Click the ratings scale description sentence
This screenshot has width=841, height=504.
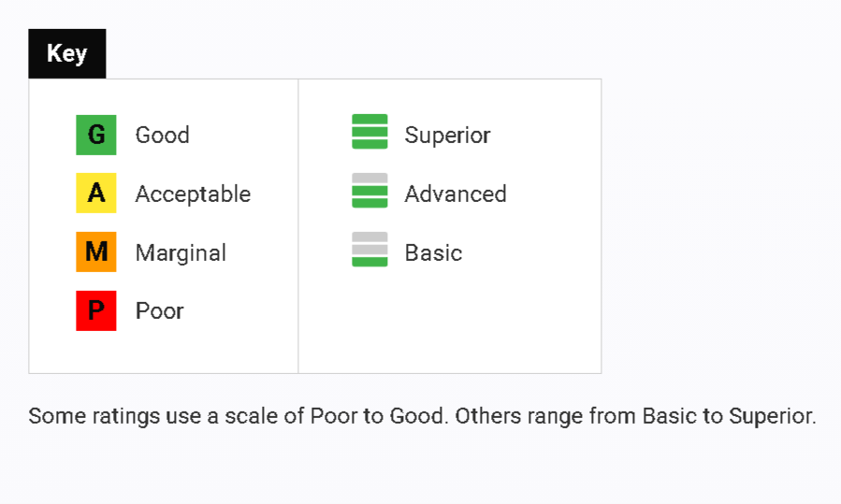coord(422,416)
